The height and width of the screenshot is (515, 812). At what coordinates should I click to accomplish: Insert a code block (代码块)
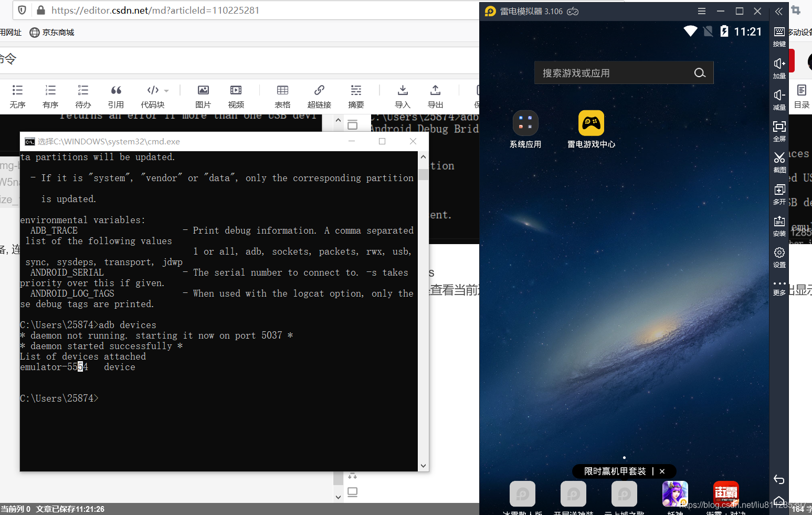coord(153,96)
